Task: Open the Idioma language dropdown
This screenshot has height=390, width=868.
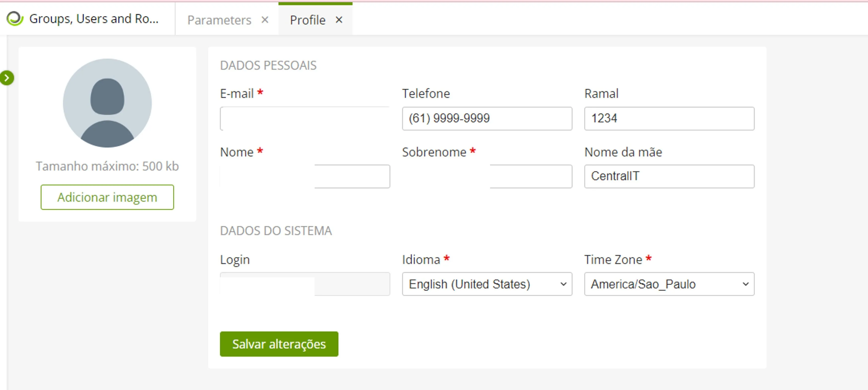Action: (x=487, y=284)
